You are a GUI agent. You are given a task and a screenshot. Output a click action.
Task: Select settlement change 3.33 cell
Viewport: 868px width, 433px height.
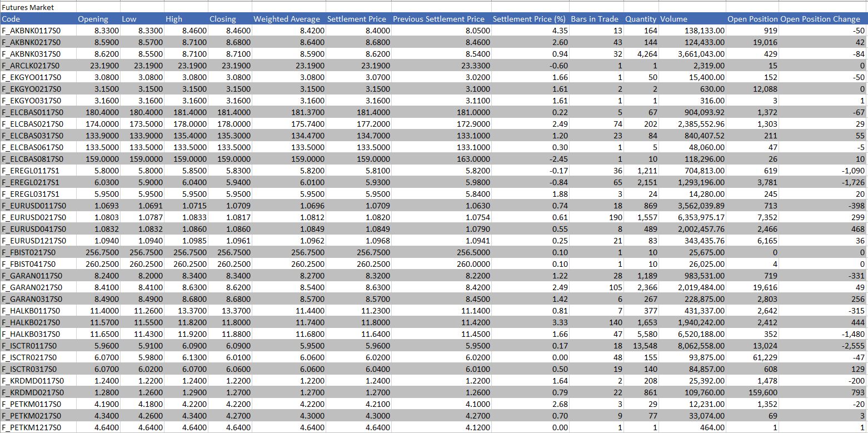(530, 322)
